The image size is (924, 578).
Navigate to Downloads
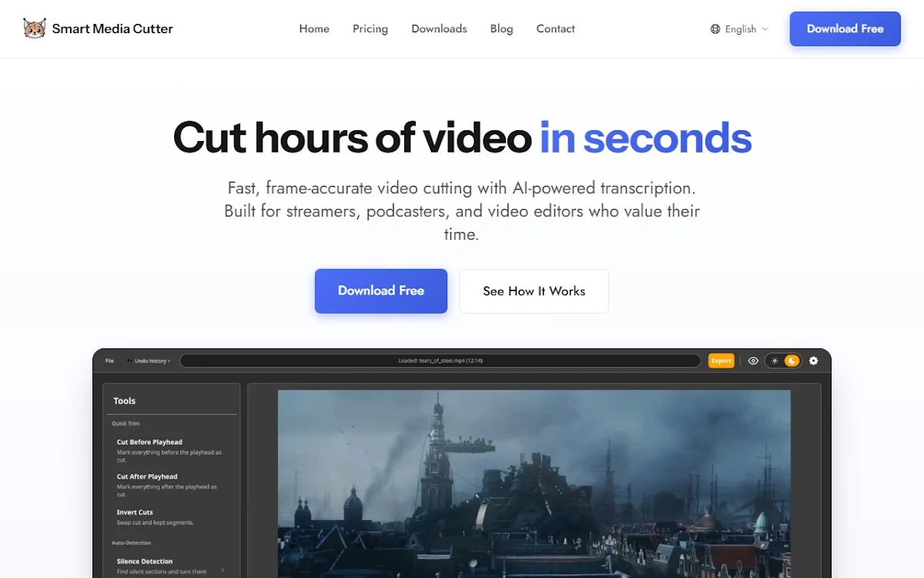point(439,29)
